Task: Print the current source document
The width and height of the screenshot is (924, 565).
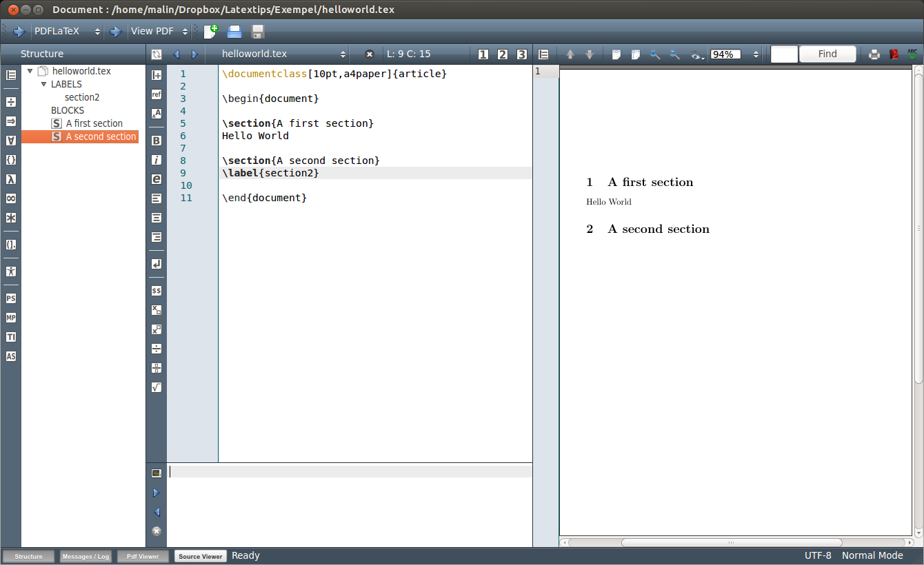Action: (234, 31)
